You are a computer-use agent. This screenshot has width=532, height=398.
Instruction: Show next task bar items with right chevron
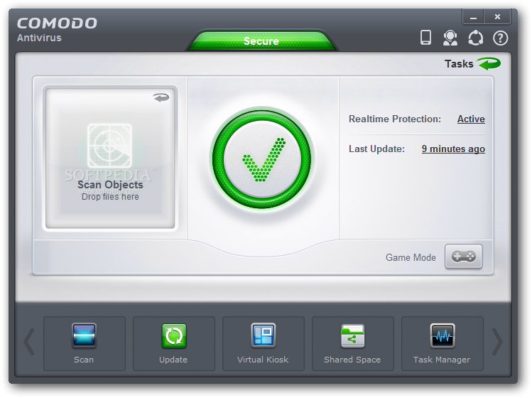[x=497, y=342]
